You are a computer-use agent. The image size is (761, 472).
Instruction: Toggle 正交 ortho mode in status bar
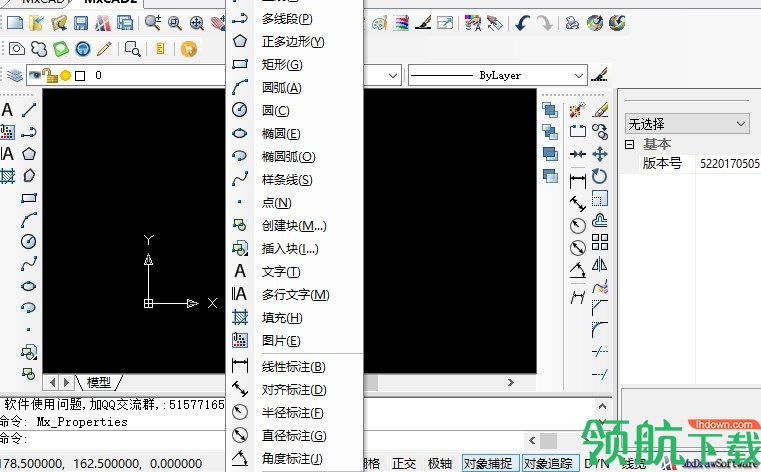tap(404, 463)
